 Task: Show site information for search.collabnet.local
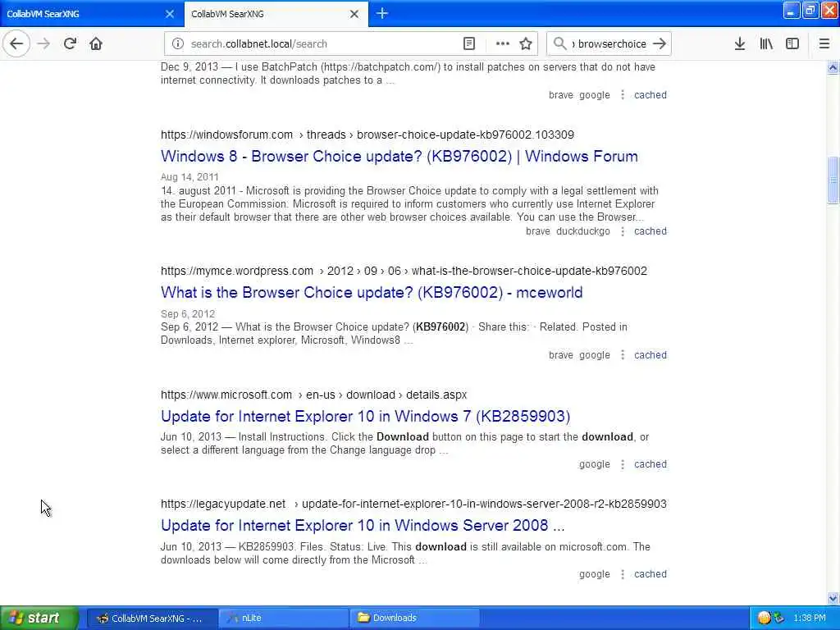coord(177,44)
